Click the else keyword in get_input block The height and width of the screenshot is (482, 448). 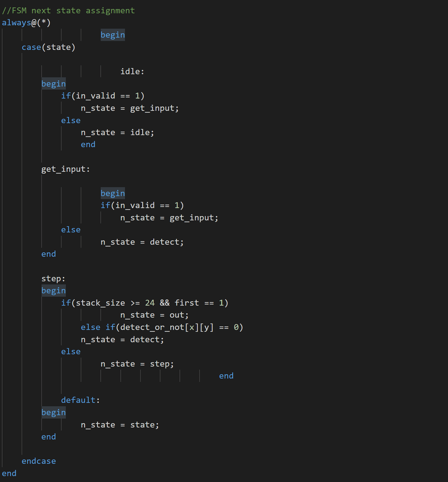coord(70,229)
